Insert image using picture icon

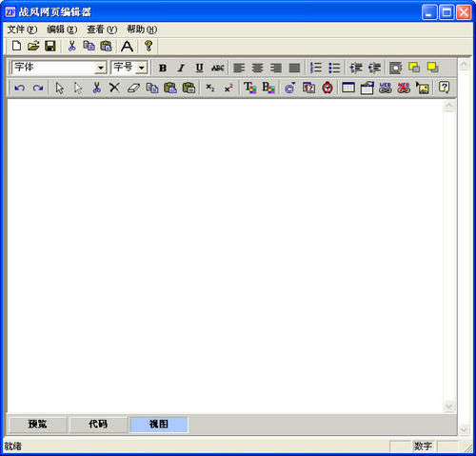(423, 88)
